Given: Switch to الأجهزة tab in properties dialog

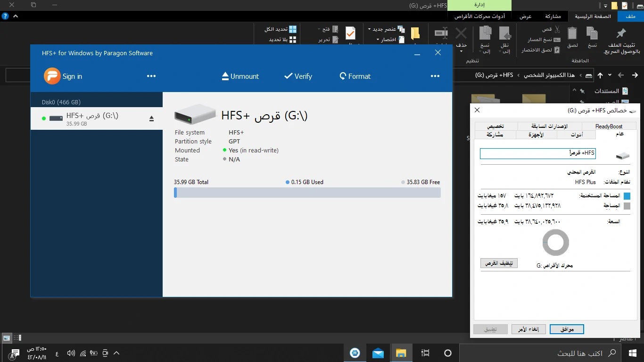Looking at the screenshot, I should 537,135.
